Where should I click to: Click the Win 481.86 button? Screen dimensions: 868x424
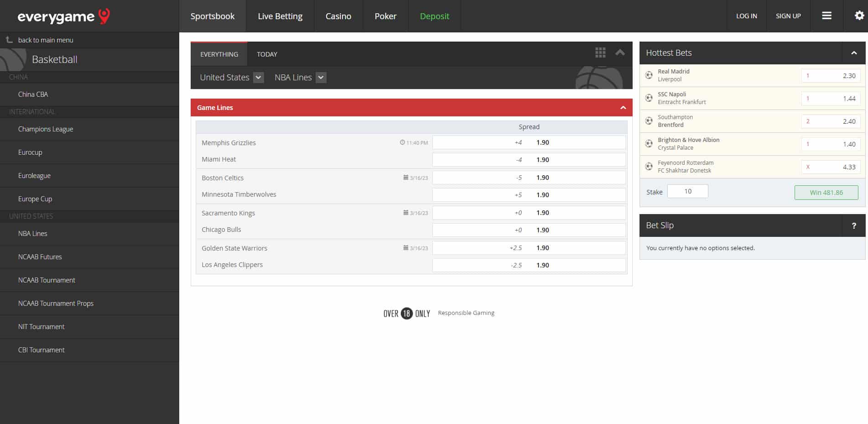(x=826, y=193)
